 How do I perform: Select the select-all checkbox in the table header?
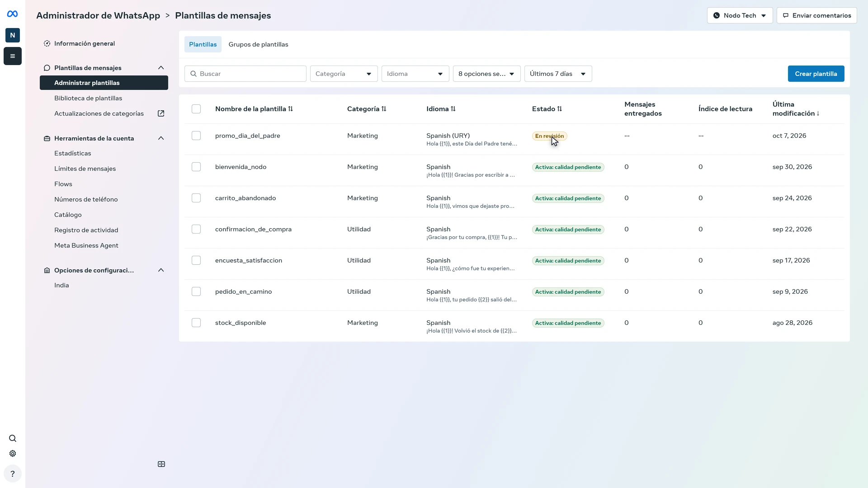click(x=196, y=109)
